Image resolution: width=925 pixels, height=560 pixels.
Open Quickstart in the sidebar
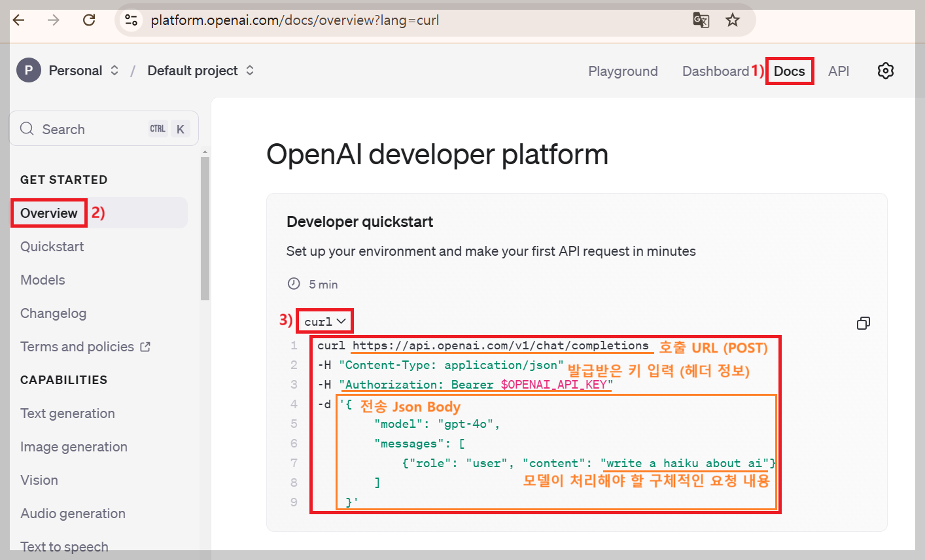[x=52, y=247]
